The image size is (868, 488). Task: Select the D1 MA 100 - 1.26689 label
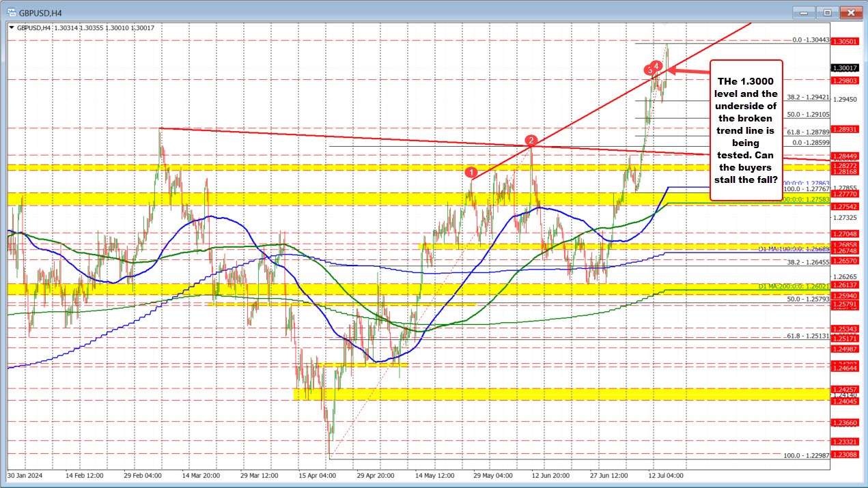pyautogui.click(x=792, y=249)
